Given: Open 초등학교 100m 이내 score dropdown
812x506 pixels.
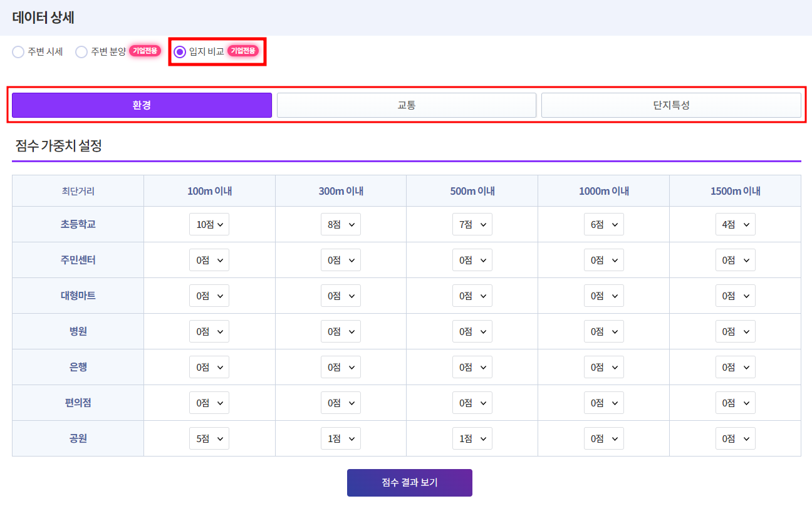Looking at the screenshot, I should [x=209, y=224].
